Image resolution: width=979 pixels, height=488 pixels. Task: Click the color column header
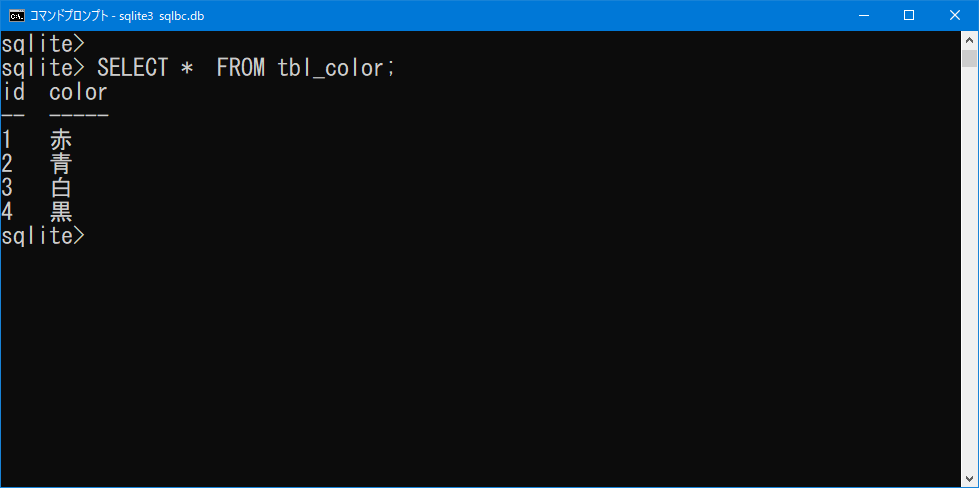tap(79, 92)
